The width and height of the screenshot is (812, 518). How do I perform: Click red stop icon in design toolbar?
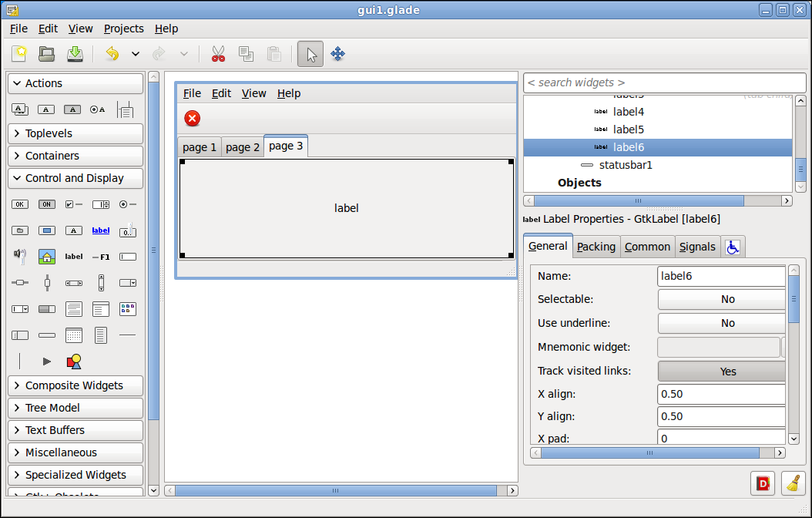[x=192, y=119]
